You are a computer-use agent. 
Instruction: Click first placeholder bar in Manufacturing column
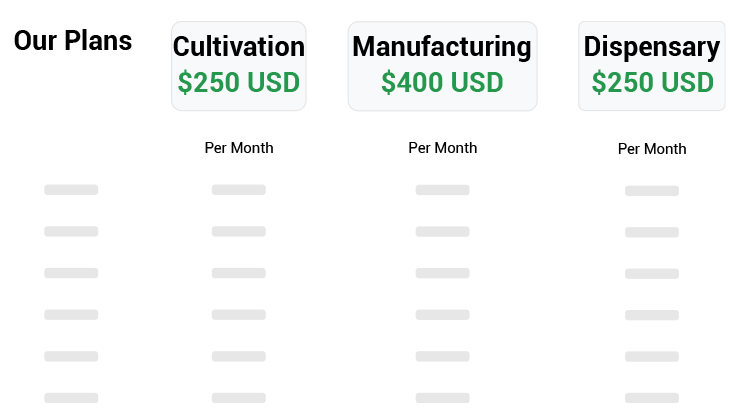[x=443, y=190]
